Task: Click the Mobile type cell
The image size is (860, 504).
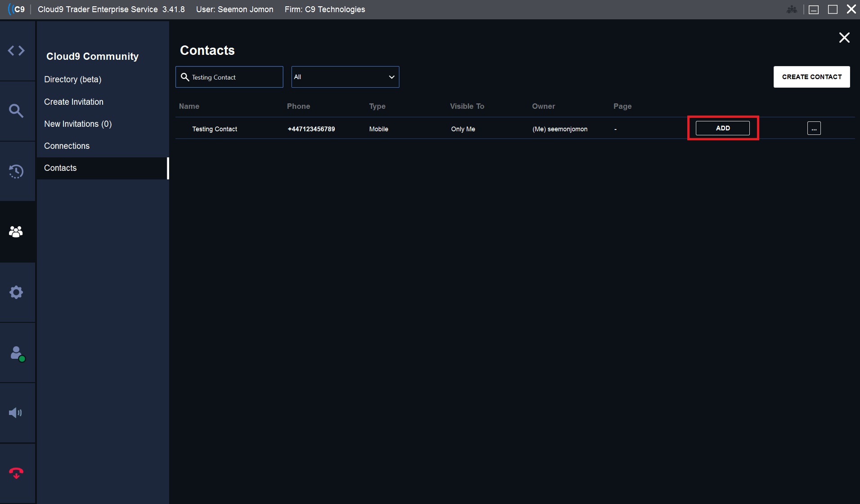Action: point(379,129)
